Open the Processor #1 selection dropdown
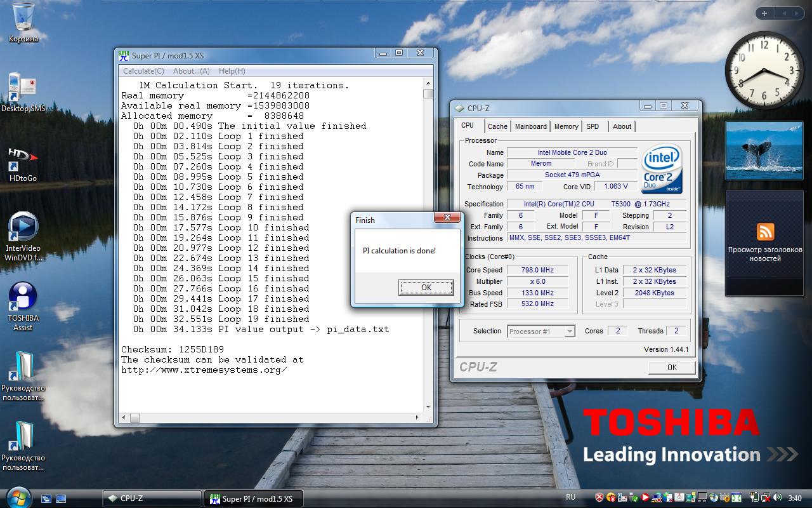812x508 pixels. (x=541, y=331)
